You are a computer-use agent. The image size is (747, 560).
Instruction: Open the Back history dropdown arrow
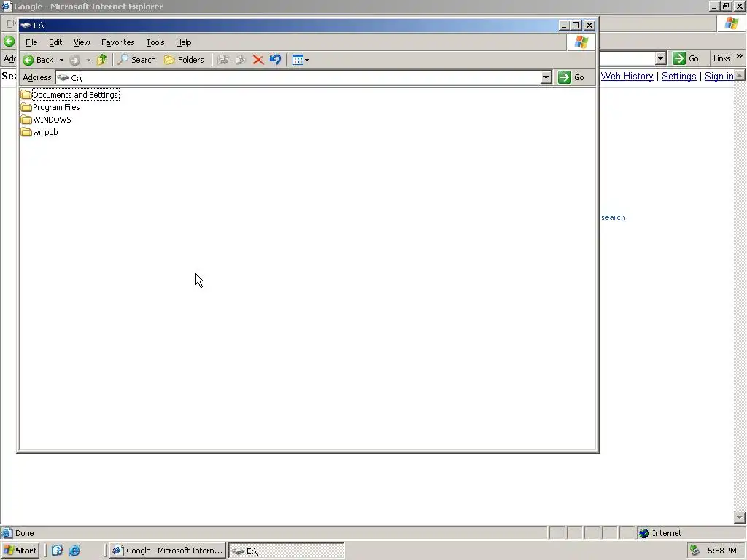click(x=61, y=60)
